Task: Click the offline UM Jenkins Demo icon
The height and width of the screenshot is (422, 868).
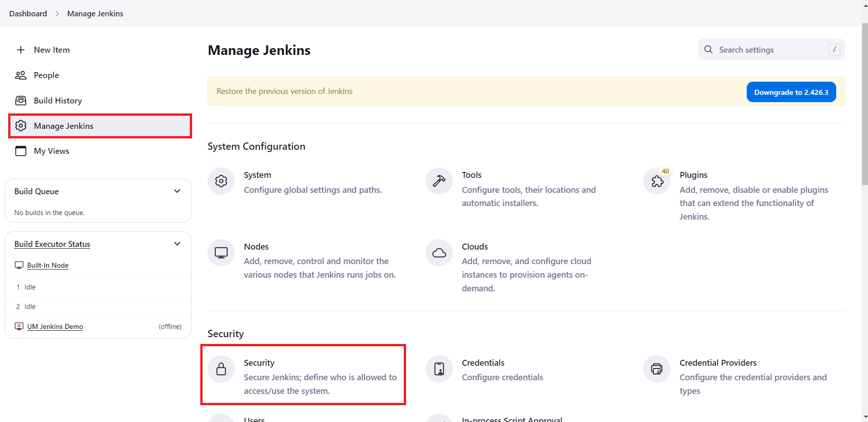Action: (x=19, y=326)
